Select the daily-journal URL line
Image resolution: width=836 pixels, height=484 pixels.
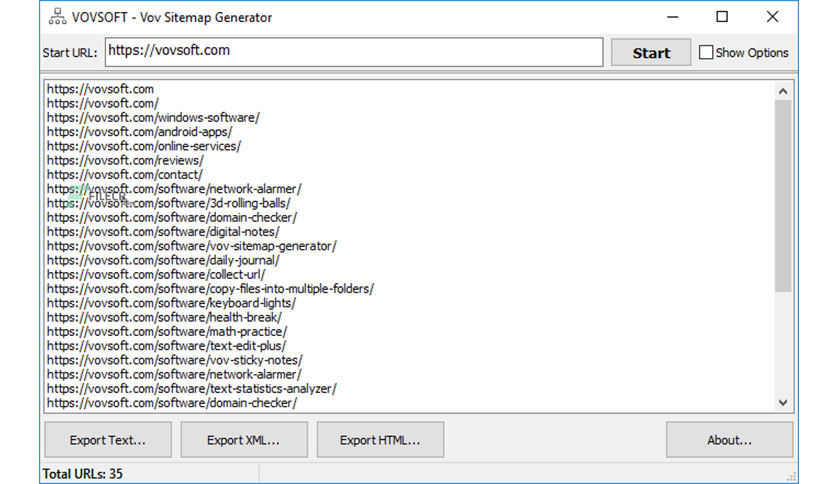[x=163, y=261]
